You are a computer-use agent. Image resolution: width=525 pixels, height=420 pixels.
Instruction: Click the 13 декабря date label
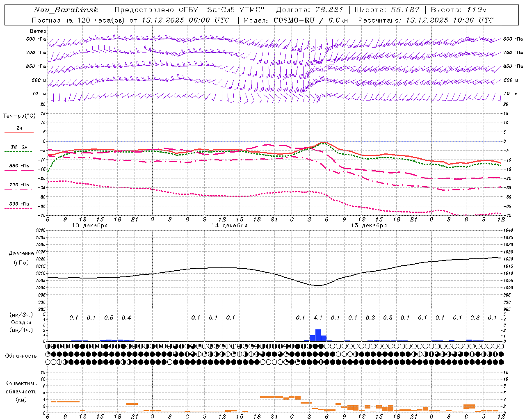point(90,226)
